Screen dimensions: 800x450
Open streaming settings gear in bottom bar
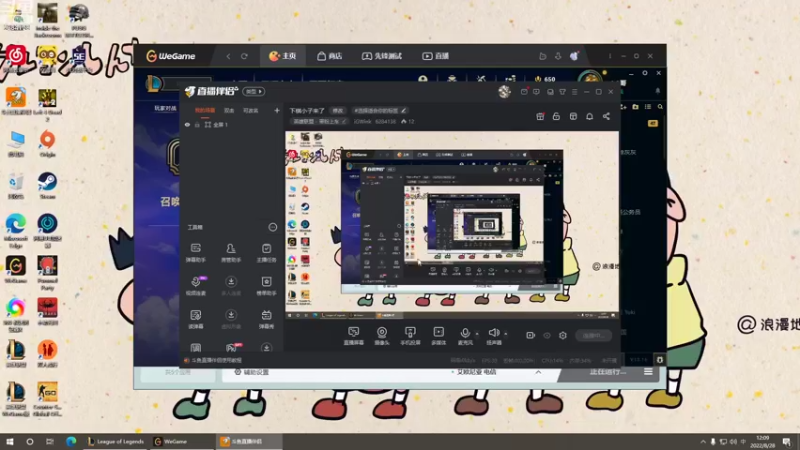pos(563,335)
